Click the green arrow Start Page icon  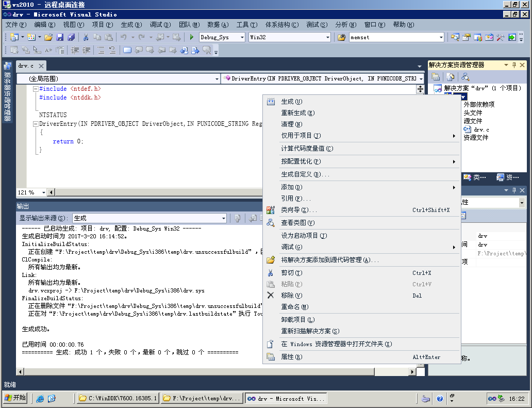coord(512,37)
